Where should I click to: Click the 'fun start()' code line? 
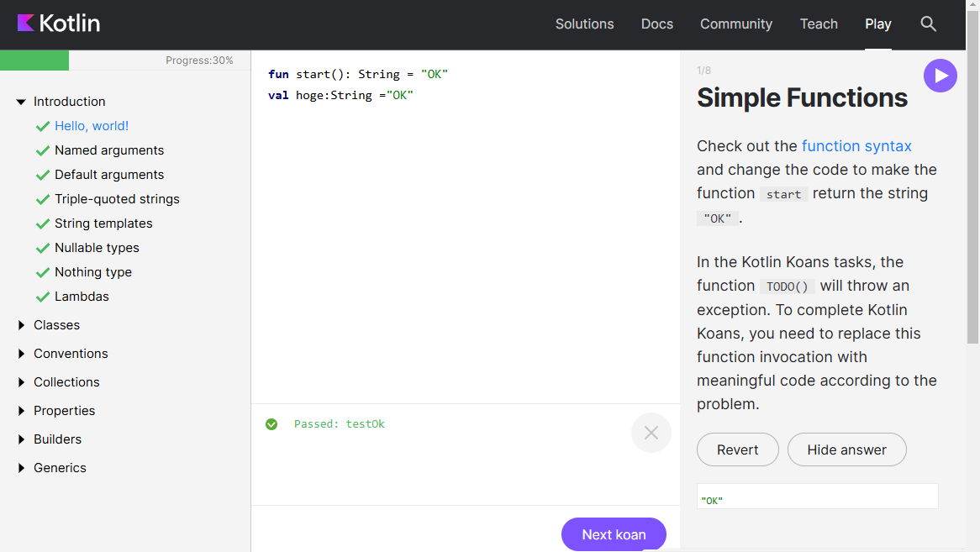click(x=358, y=74)
